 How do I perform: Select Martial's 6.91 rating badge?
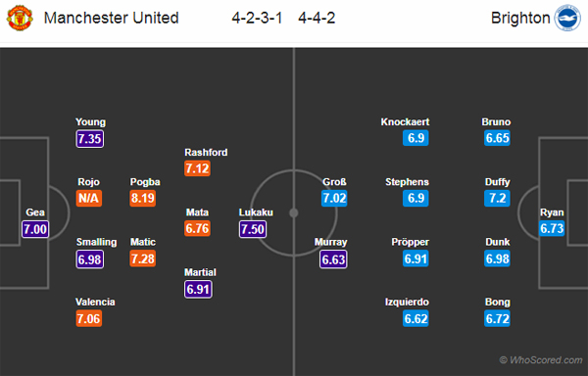coord(198,290)
